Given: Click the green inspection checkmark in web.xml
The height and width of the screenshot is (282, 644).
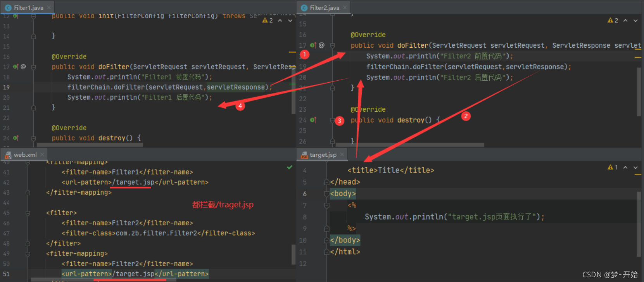Looking at the screenshot, I should pos(290,167).
